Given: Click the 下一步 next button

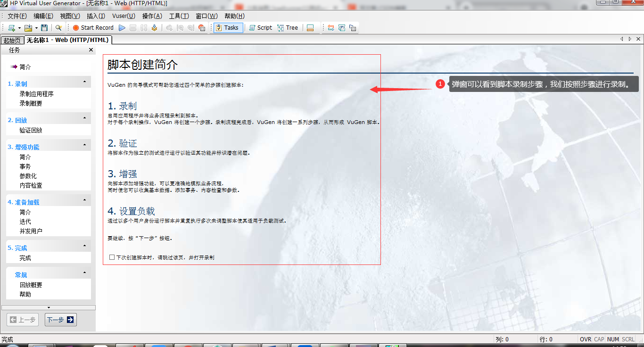Looking at the screenshot, I should pos(60,320).
